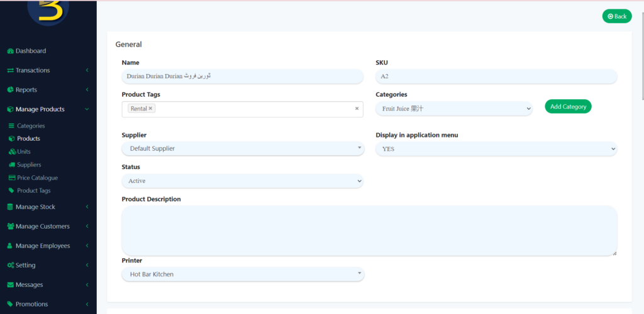The image size is (644, 314).
Task: Click the Product Tags tag icon
Action: 11,191
